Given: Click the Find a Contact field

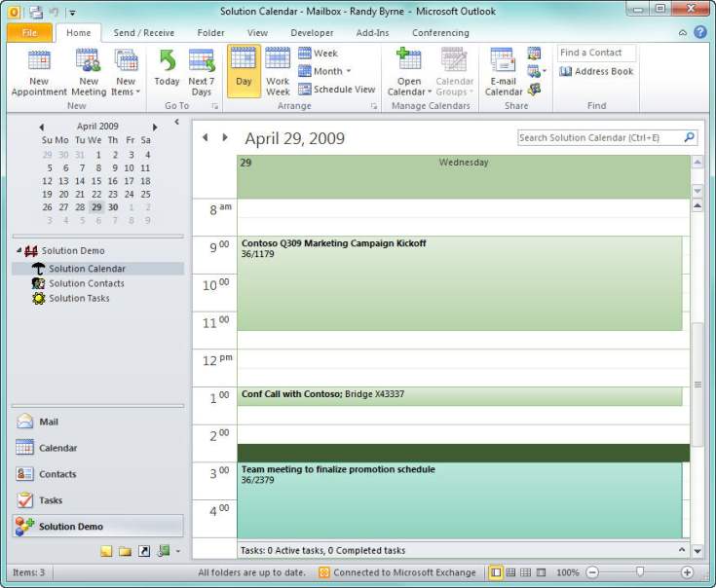Looking at the screenshot, I should [x=596, y=53].
